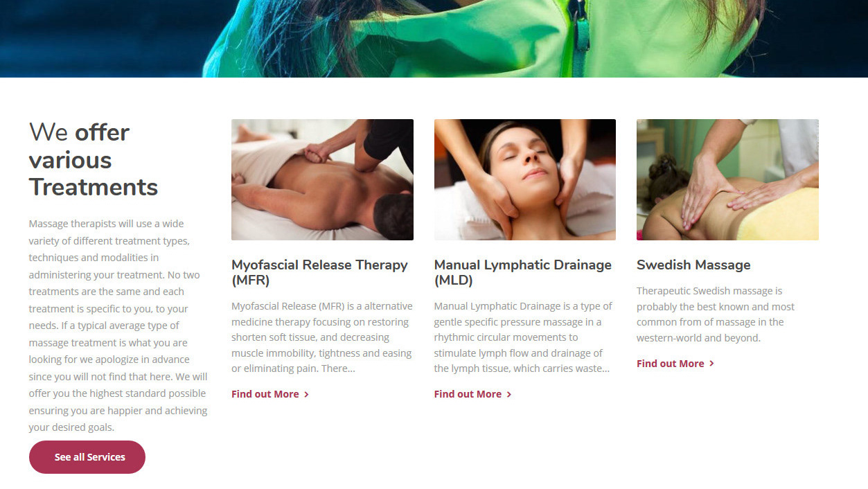
Task: Click the Myofascial Release description text
Action: [x=322, y=337]
